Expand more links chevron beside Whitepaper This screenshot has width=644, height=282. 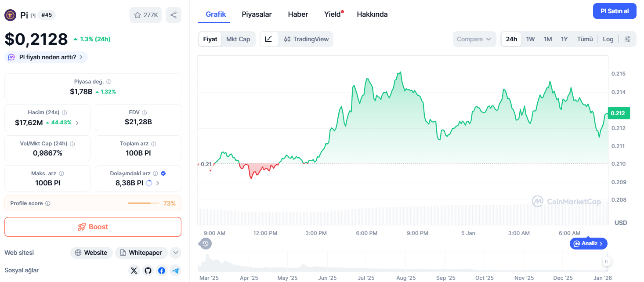click(x=175, y=253)
